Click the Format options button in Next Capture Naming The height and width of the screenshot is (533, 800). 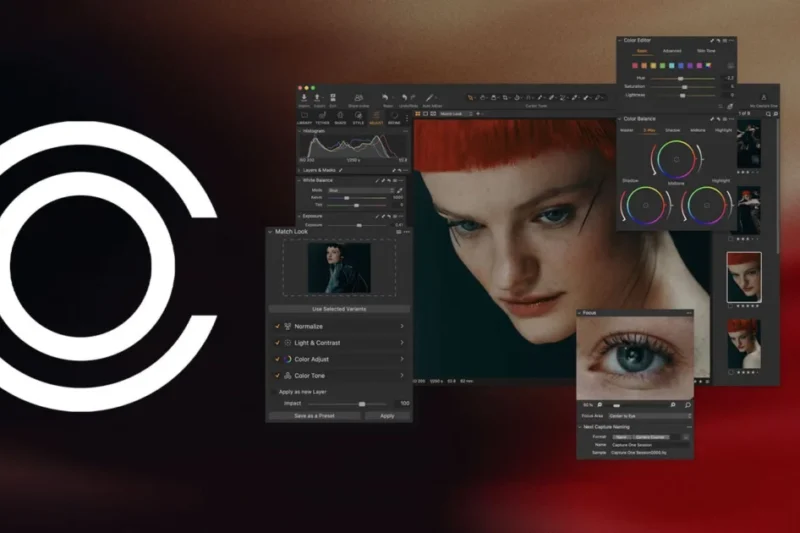point(686,438)
